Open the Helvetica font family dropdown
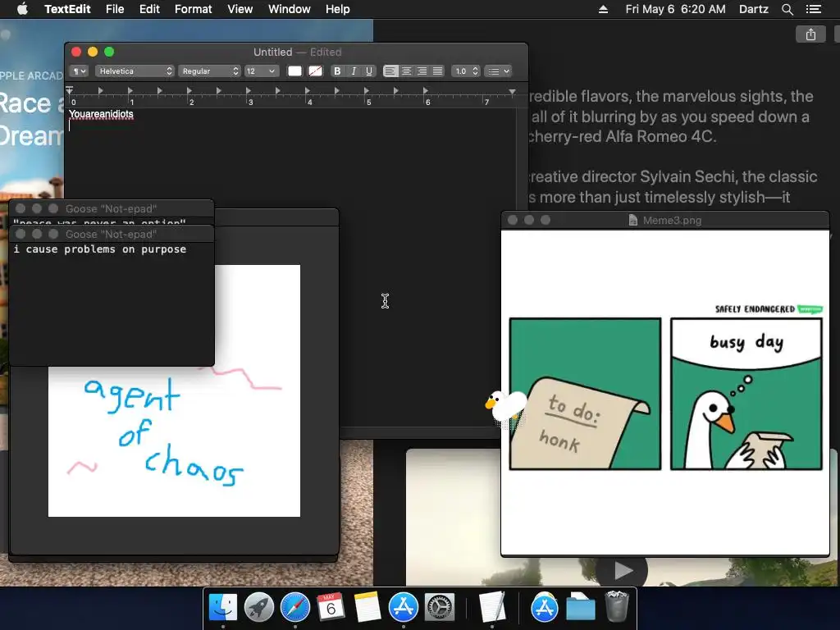Viewport: 840px width, 630px height. pyautogui.click(x=135, y=71)
